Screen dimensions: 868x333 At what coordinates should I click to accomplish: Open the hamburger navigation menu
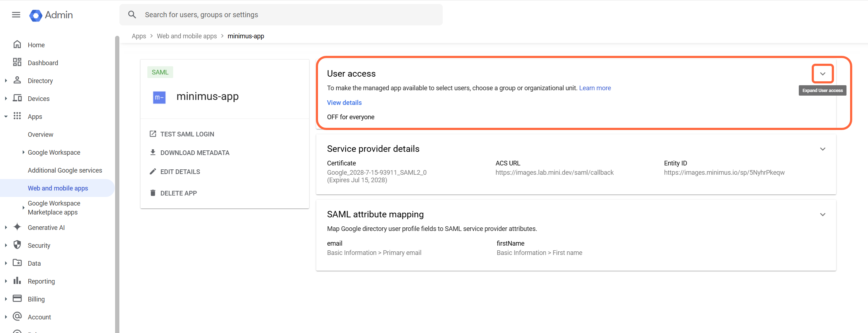pos(16,15)
